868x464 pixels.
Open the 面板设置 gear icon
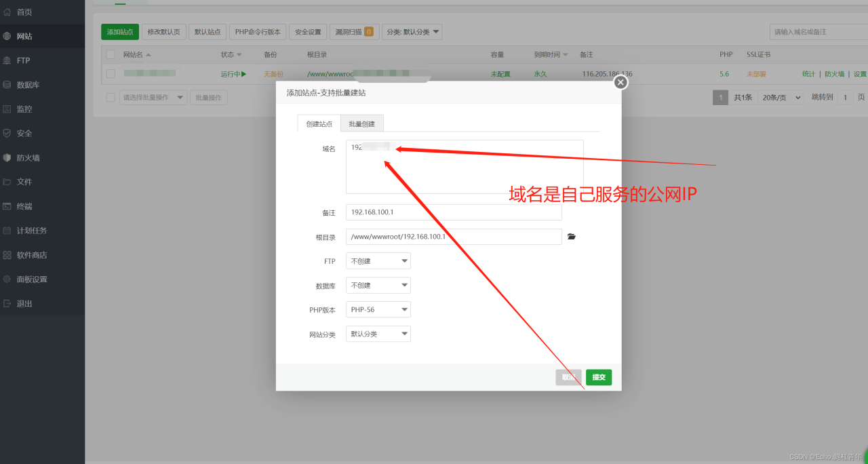(7, 279)
